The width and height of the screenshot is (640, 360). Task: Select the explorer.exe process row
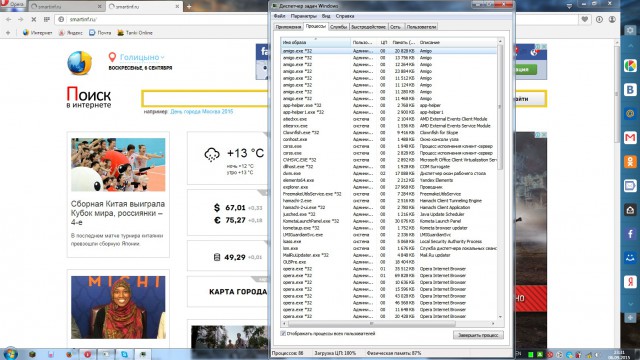point(389,187)
